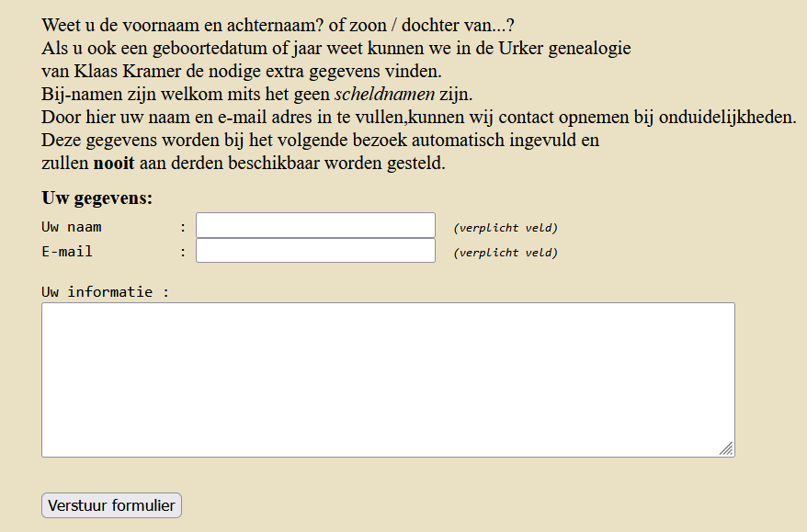The width and height of the screenshot is (807, 532).
Task: Click the "Uw naam" text input field
Action: (315, 225)
